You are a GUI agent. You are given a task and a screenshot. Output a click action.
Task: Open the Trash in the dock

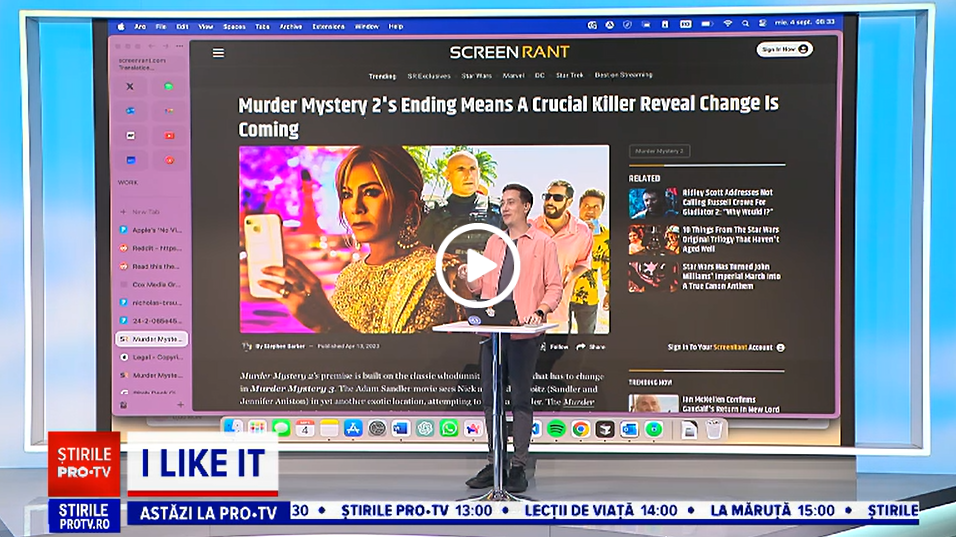click(714, 429)
